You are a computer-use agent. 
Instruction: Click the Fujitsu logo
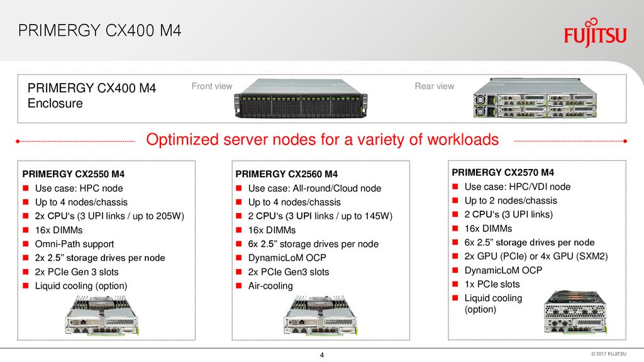coord(595,33)
